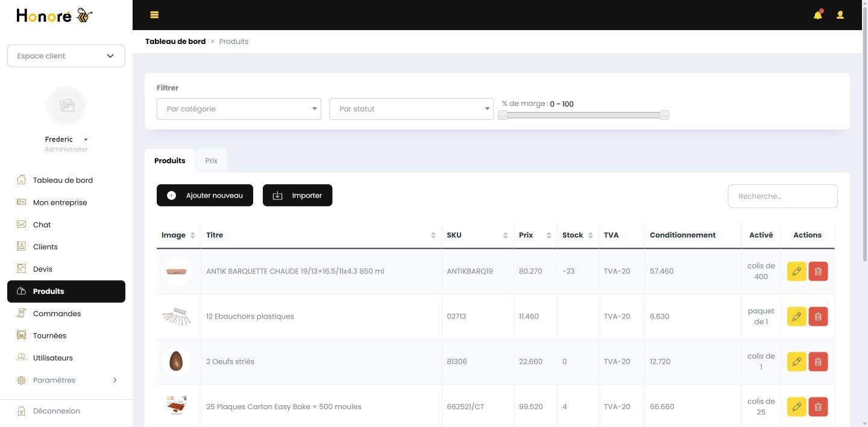Expand the Paramètres submenu chevron
868x427 pixels.
click(x=115, y=380)
